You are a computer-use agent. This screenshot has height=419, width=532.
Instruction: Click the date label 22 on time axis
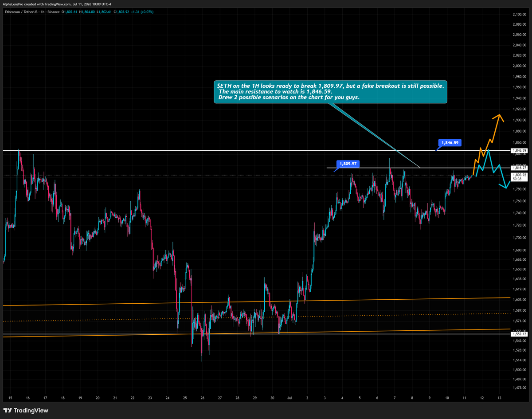tap(132, 398)
